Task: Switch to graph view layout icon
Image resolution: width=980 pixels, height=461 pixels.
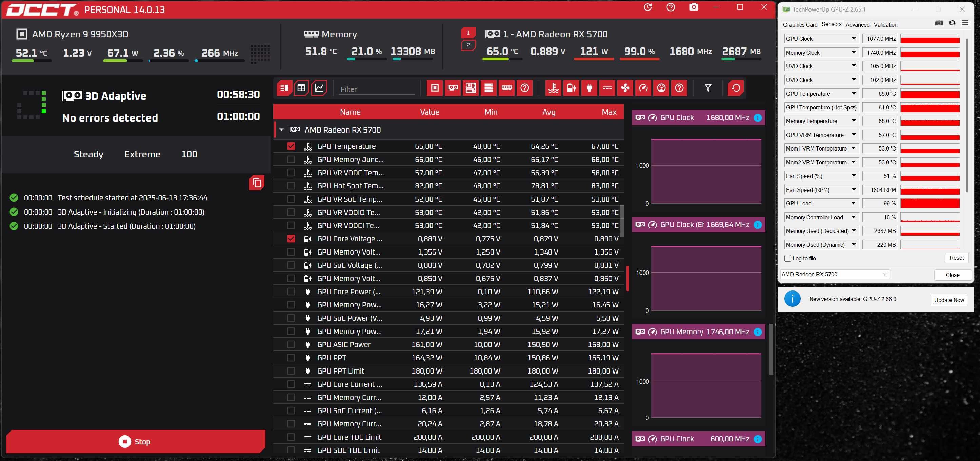Action: 319,88
